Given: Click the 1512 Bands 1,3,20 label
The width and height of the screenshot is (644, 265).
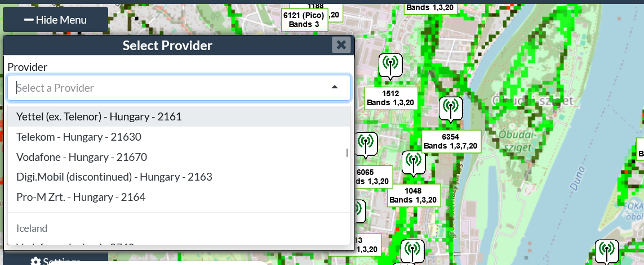Looking at the screenshot, I should pos(390,98).
